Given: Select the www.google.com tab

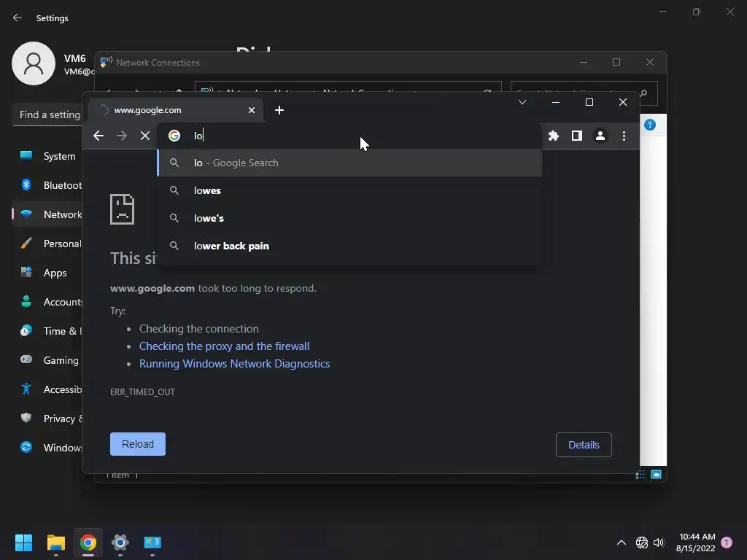Looking at the screenshot, I should pos(175,110).
